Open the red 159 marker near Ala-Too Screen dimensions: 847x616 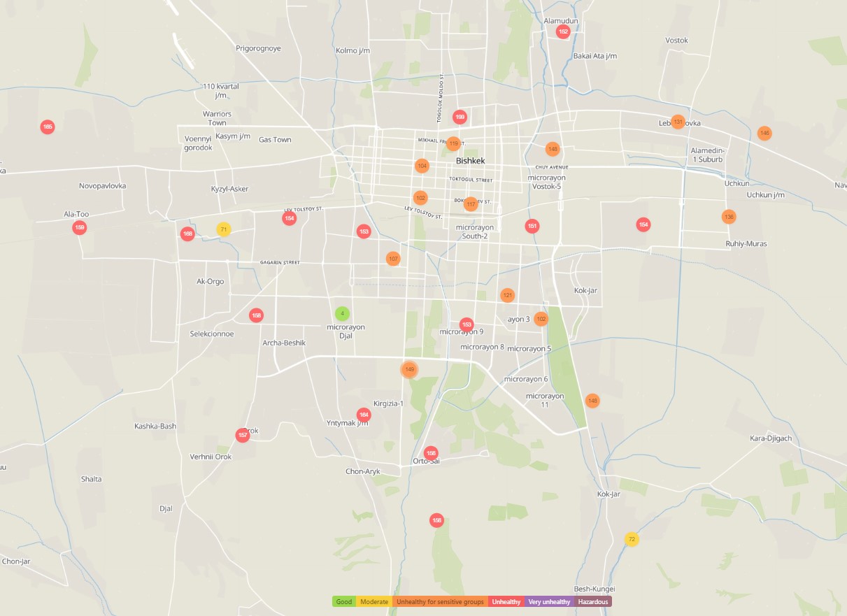pyautogui.click(x=80, y=227)
